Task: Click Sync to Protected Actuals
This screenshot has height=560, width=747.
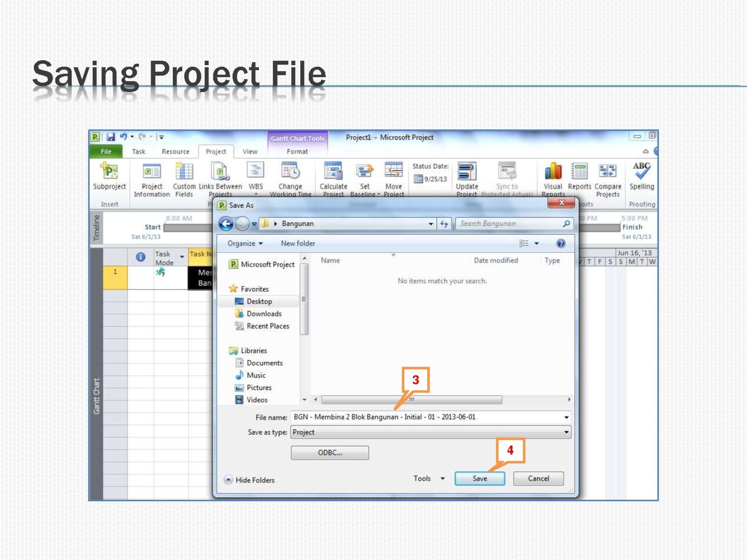Action: coord(507,179)
